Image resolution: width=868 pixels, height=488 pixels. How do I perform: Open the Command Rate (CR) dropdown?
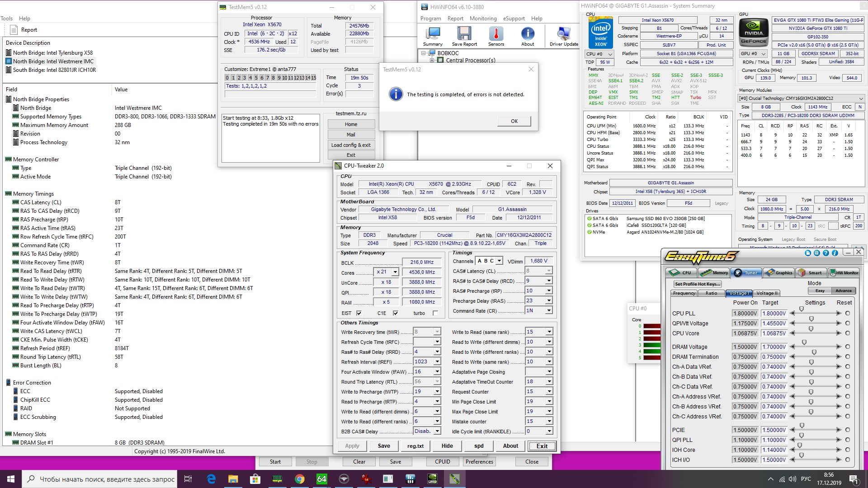(x=549, y=311)
